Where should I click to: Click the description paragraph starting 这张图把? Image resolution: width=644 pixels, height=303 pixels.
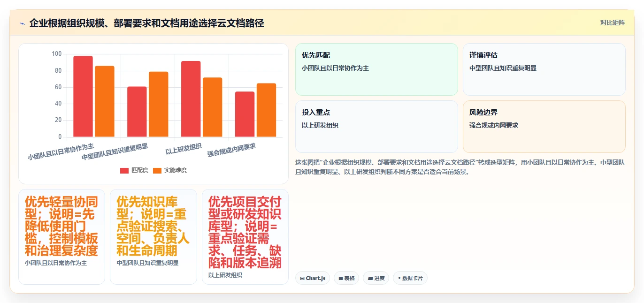click(x=460, y=167)
